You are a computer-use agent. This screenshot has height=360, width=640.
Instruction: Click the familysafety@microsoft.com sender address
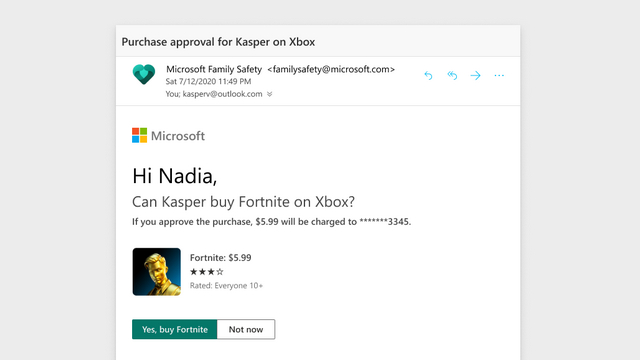click(331, 69)
